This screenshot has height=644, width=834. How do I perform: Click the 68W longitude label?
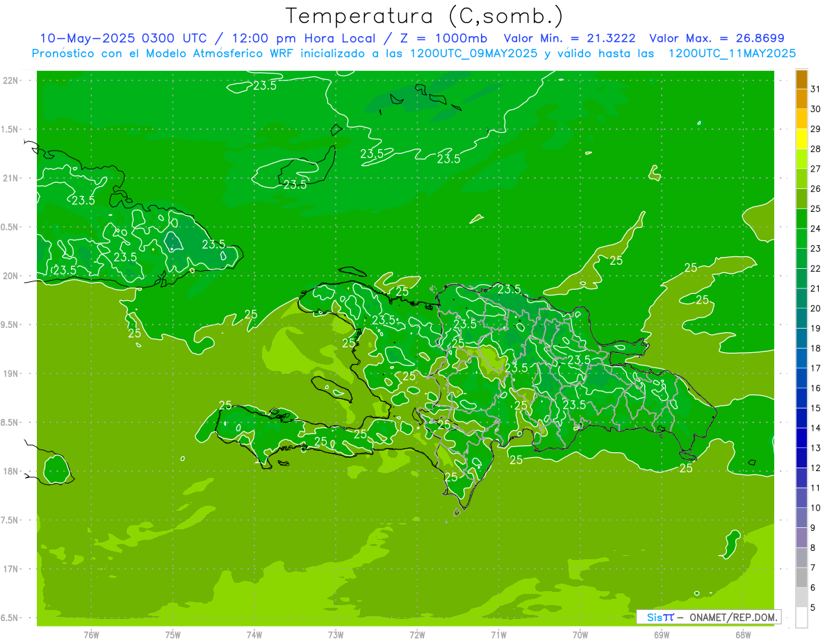[743, 634]
